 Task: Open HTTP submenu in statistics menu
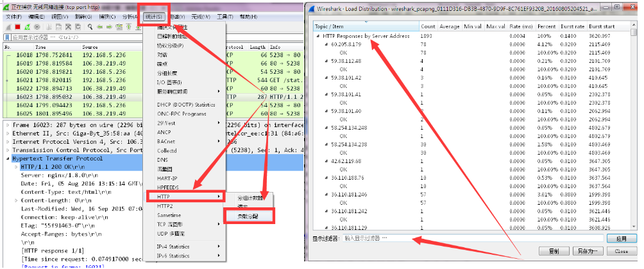184,196
